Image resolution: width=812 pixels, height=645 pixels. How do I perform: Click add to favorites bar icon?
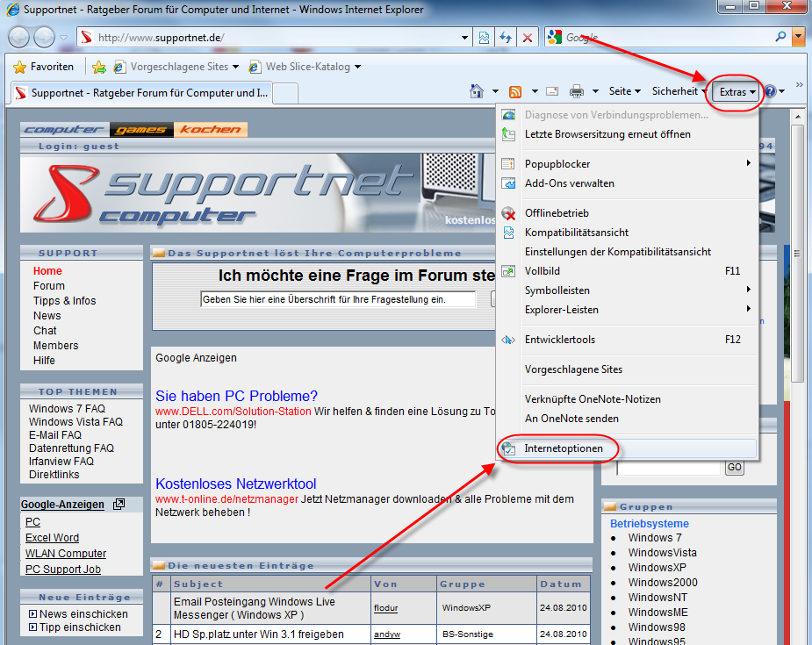coord(99,67)
